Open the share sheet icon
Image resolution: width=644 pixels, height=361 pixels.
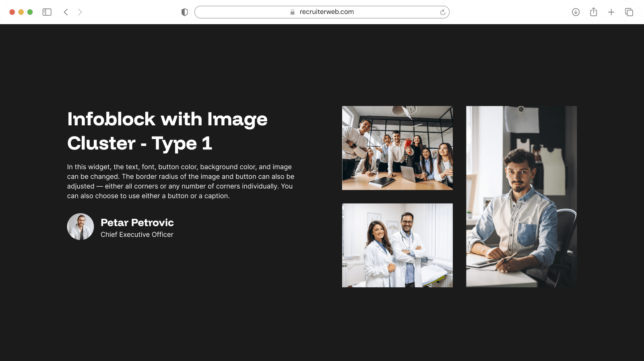point(593,12)
